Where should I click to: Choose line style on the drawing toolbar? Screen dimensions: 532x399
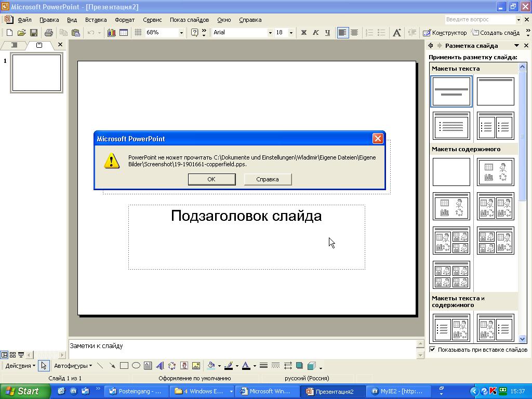click(263, 365)
